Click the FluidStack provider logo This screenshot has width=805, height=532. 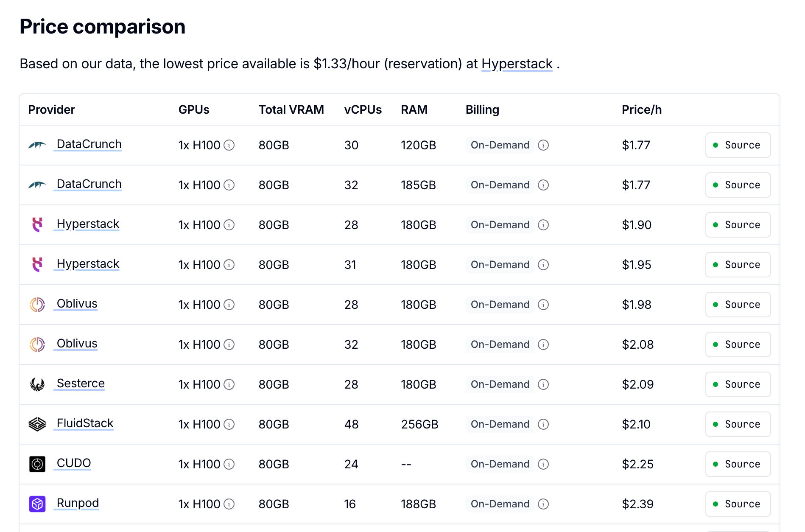click(37, 424)
